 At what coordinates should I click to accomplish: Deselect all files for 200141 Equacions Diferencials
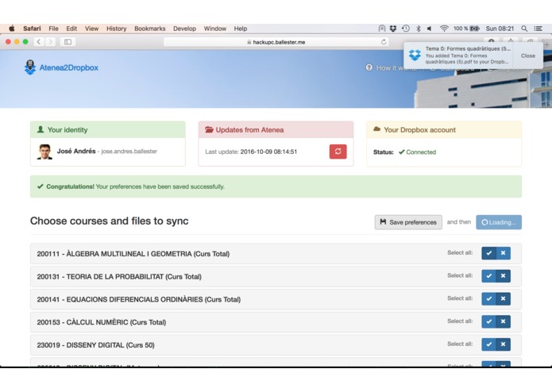point(503,299)
